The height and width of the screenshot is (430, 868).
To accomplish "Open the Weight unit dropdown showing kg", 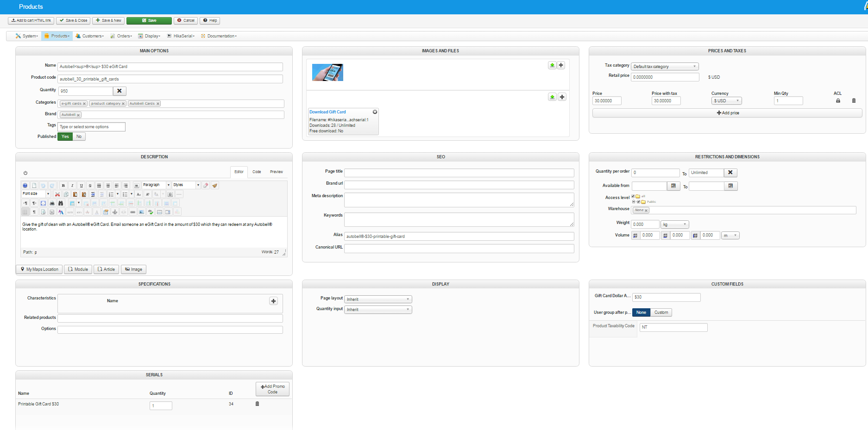I will click(x=675, y=224).
